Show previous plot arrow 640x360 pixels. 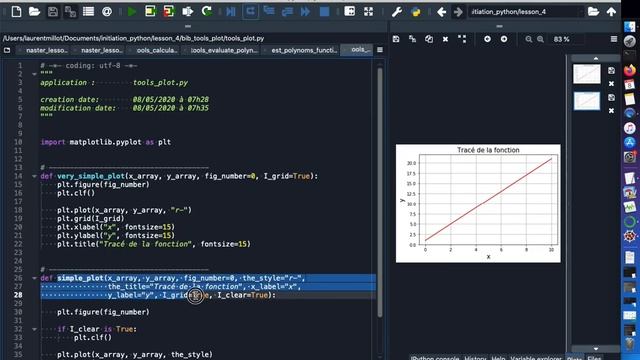(x=487, y=39)
